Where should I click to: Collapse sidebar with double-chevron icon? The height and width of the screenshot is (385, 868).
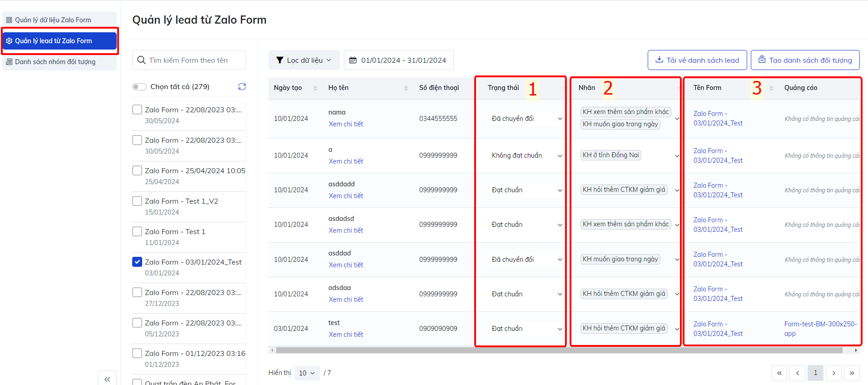click(x=107, y=379)
